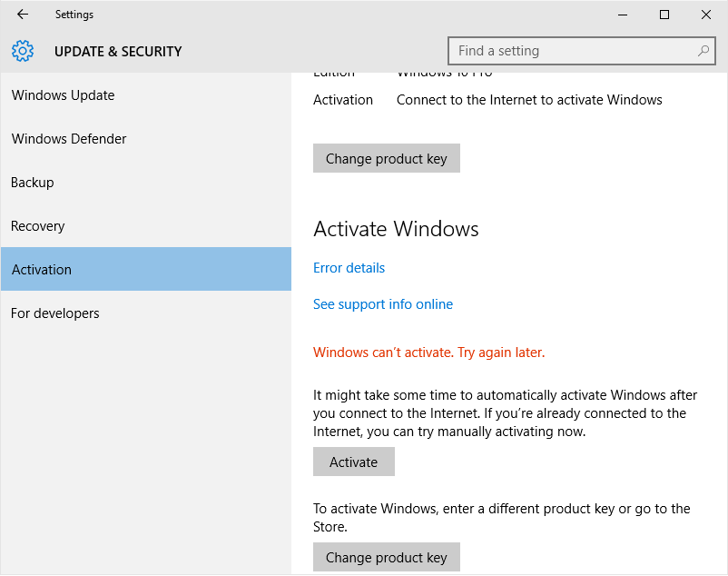Close the Settings window
Screen dimensions: 728x576
[x=705, y=15]
